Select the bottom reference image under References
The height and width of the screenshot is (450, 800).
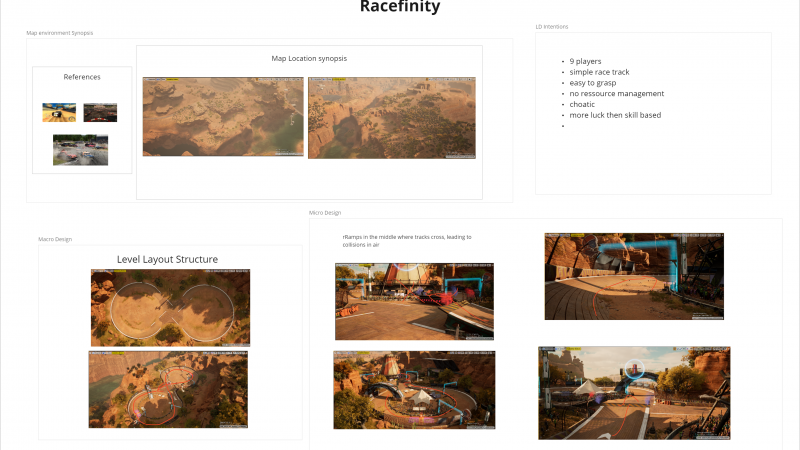(x=80, y=150)
